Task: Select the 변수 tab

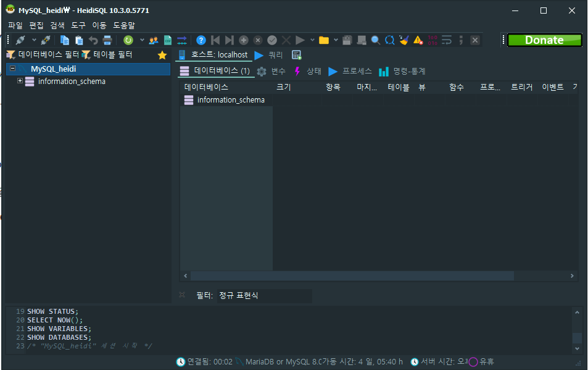Action: [271, 71]
